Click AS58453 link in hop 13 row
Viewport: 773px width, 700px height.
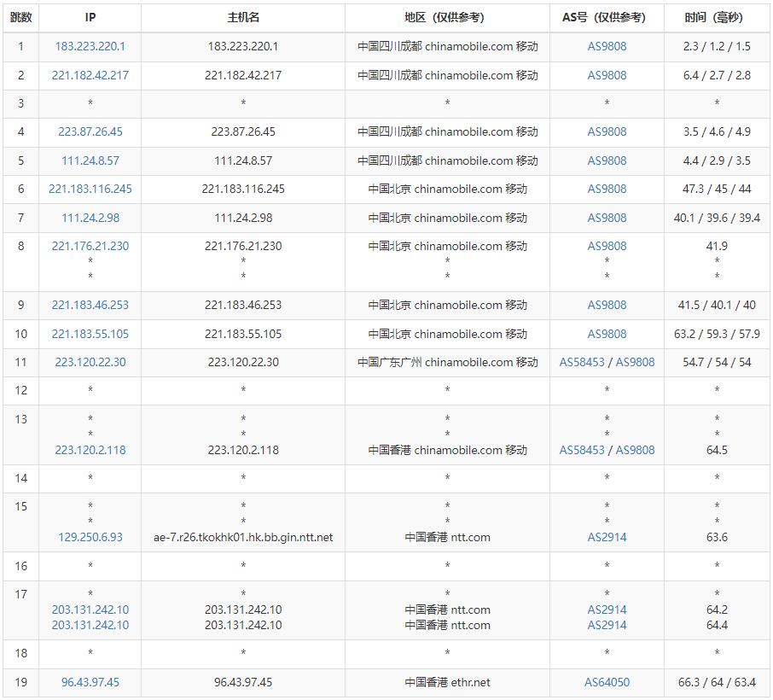tap(582, 451)
